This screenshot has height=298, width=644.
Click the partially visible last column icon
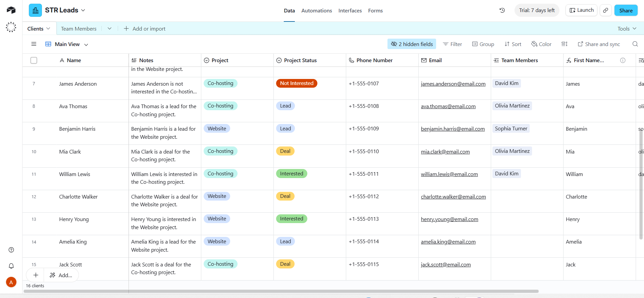click(641, 60)
